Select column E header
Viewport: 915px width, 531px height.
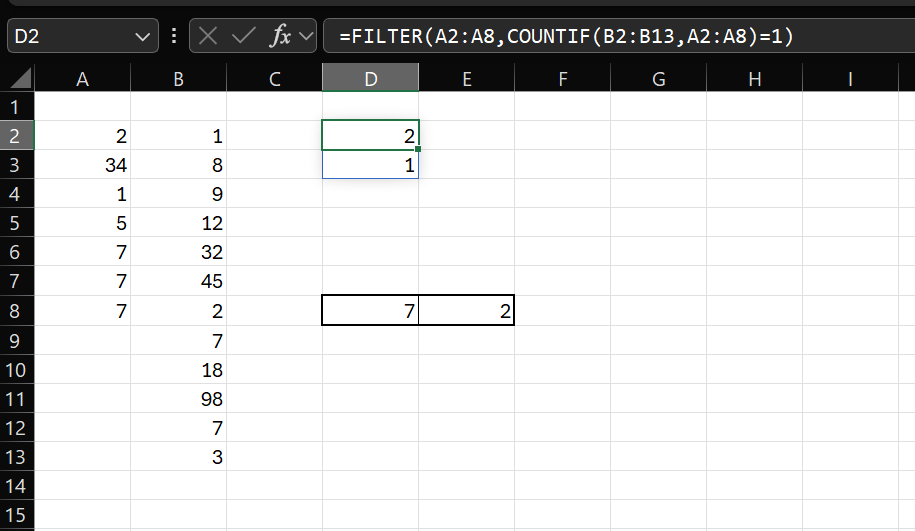[467, 79]
